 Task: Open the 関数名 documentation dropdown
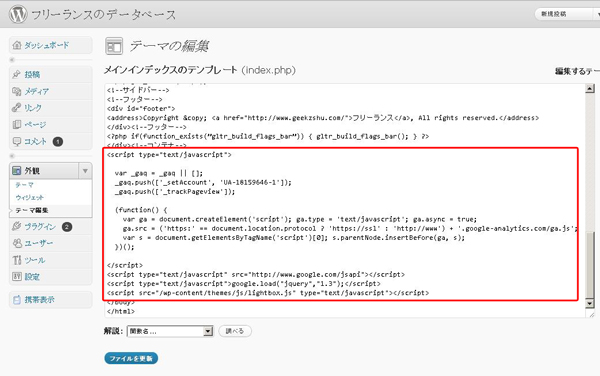click(x=170, y=331)
